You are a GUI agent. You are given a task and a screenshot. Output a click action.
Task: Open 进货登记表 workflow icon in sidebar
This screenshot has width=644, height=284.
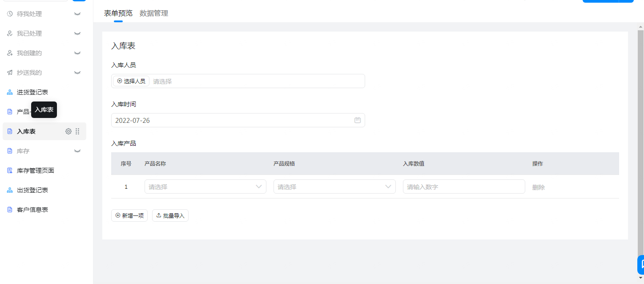(10, 92)
